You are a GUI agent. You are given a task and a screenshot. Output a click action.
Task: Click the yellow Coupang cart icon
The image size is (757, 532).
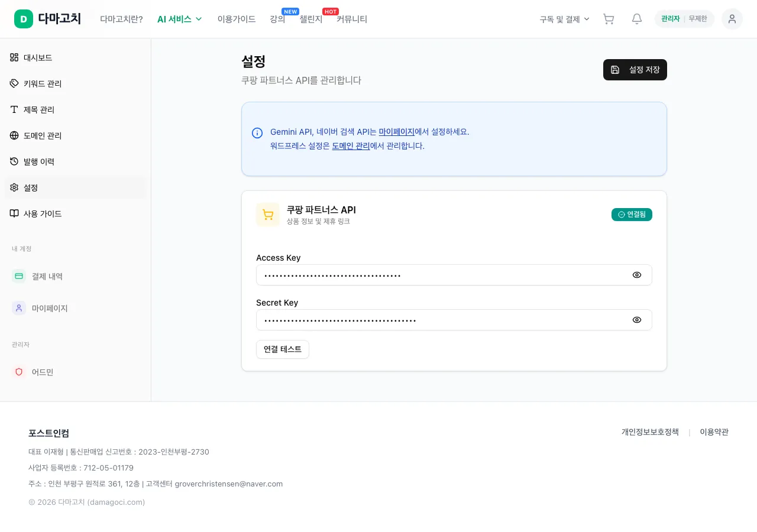click(268, 215)
